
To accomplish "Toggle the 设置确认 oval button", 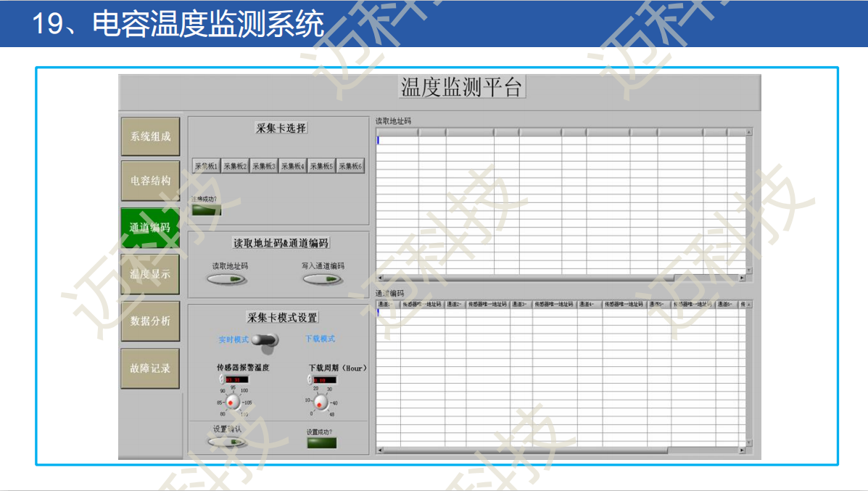I will 226,442.
